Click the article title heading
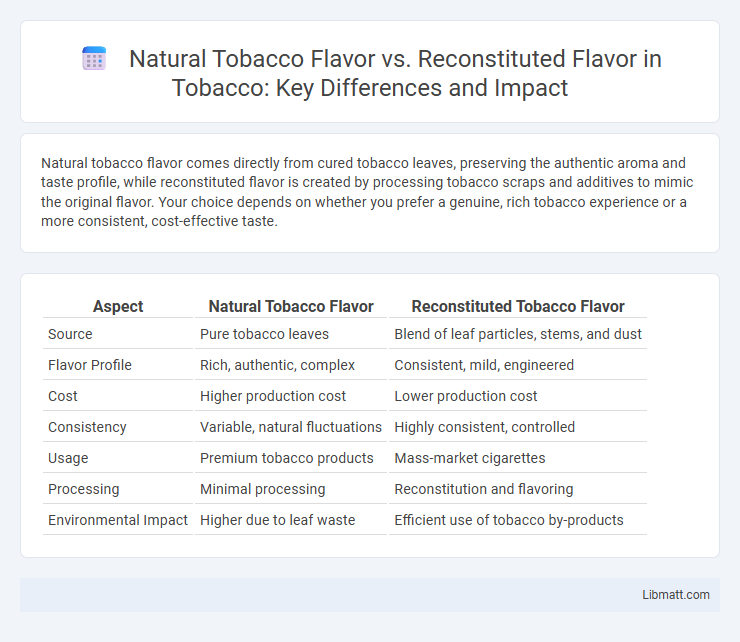The image size is (740, 642). pos(395,73)
